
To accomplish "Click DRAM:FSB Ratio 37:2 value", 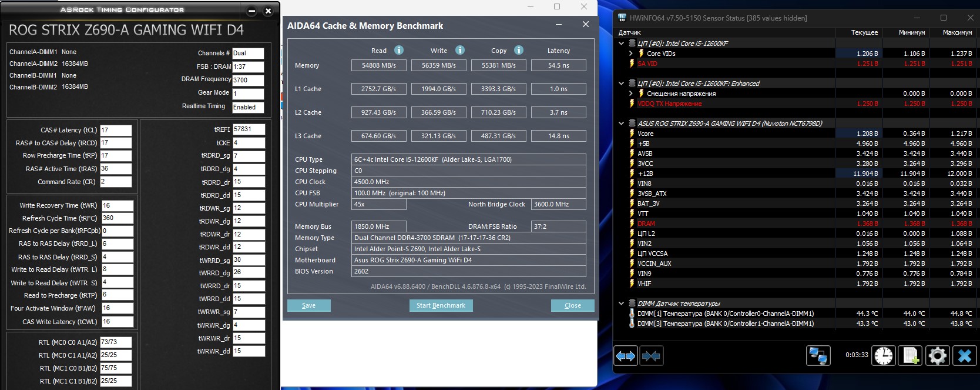I will 559,226.
